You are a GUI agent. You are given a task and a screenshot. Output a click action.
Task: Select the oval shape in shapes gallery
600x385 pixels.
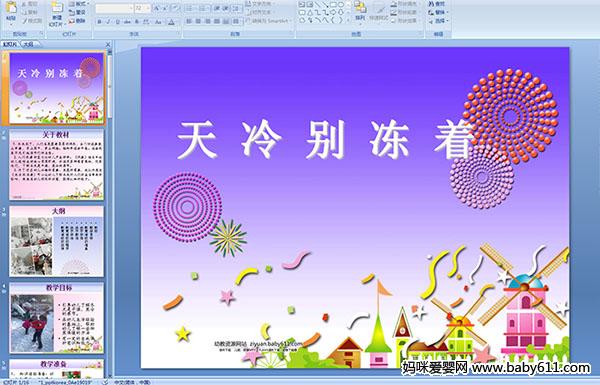pyautogui.click(x=342, y=4)
